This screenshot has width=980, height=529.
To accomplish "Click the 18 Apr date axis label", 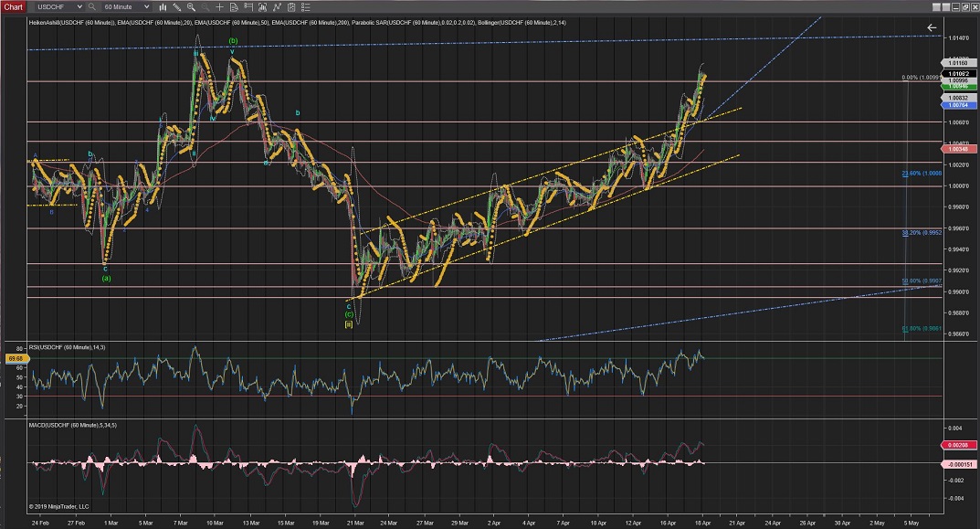I will click(x=702, y=523).
